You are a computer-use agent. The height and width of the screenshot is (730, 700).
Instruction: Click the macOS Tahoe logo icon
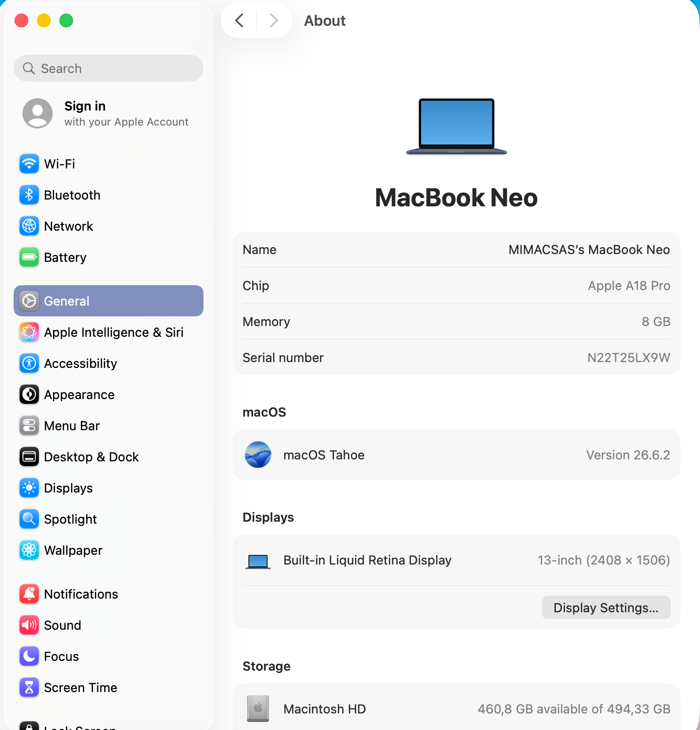(x=258, y=455)
